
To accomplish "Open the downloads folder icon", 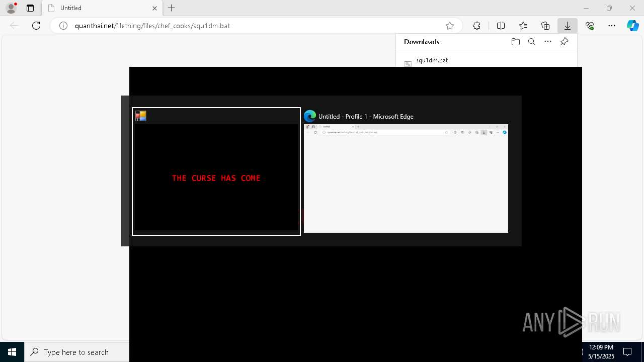I will click(515, 42).
